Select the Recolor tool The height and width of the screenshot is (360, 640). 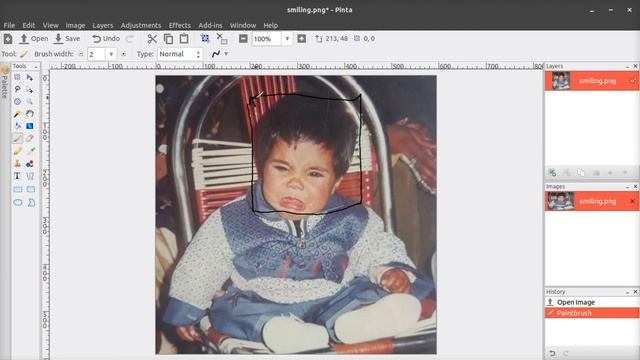[x=30, y=164]
